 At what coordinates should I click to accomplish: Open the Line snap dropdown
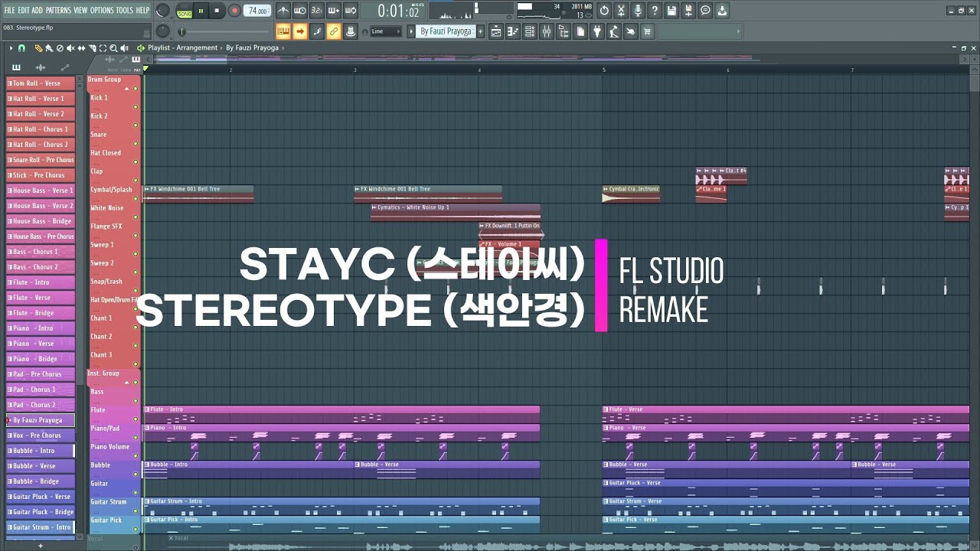pyautogui.click(x=387, y=31)
